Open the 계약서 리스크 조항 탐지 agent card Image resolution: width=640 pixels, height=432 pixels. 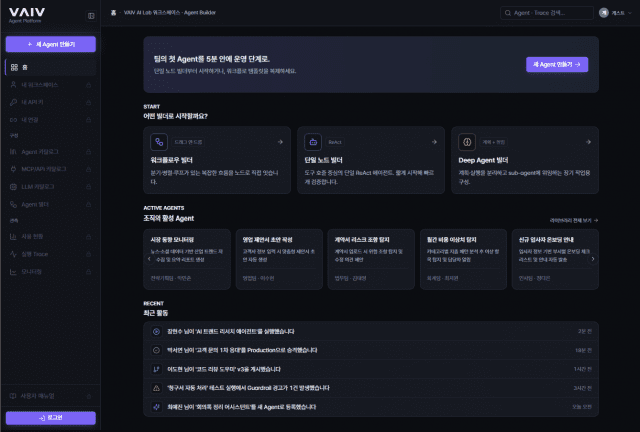click(x=371, y=259)
